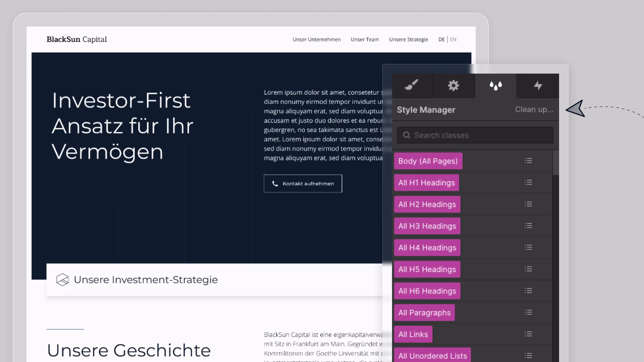Select the All H4 Headings tag

click(x=427, y=248)
